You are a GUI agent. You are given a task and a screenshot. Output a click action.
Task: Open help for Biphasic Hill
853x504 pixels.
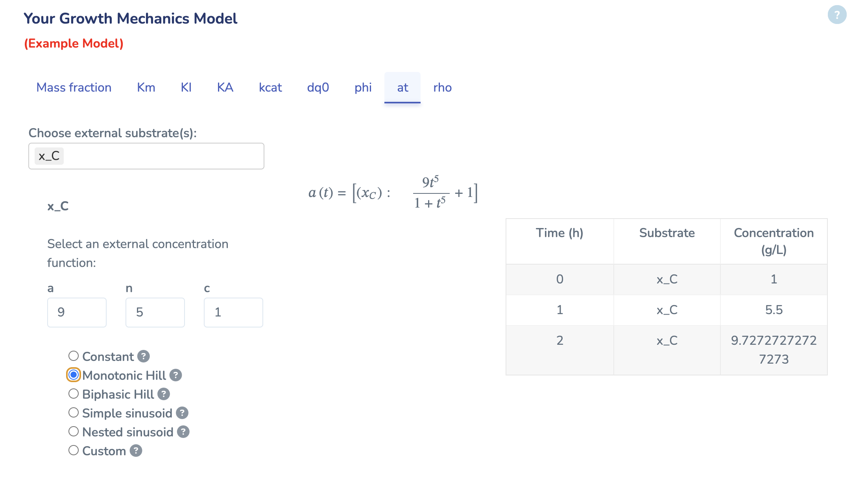pyautogui.click(x=163, y=394)
